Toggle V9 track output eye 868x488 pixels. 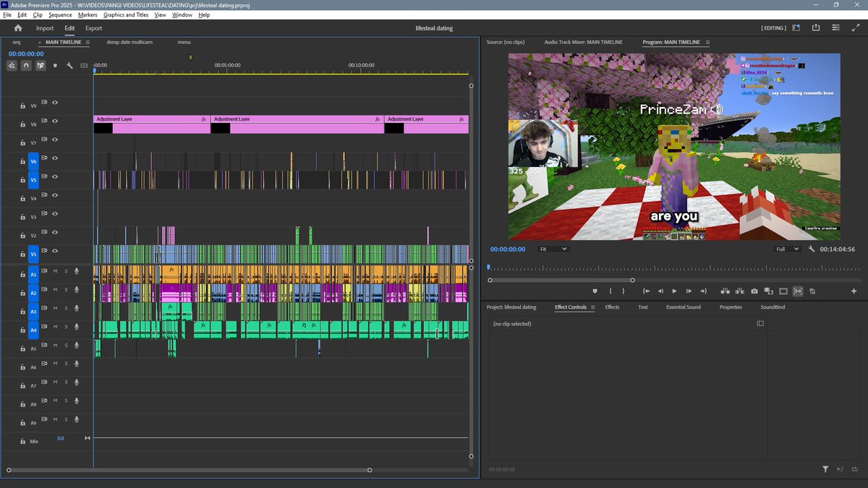55,103
